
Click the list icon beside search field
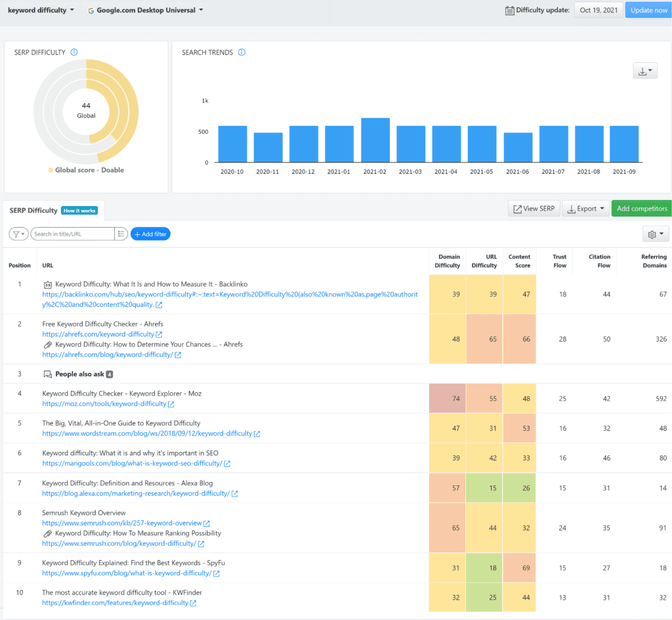tap(121, 234)
